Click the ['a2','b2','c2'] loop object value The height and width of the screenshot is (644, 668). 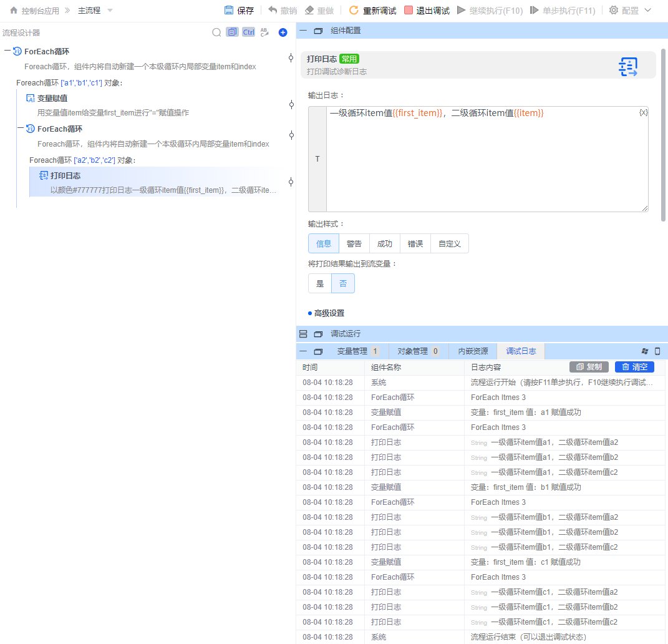(x=95, y=160)
